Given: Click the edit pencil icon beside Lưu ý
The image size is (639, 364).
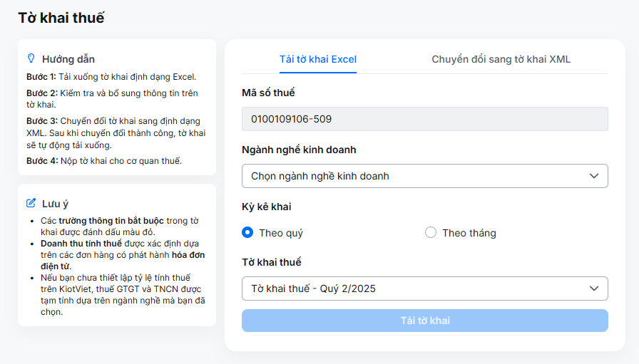Looking at the screenshot, I should 31,203.
